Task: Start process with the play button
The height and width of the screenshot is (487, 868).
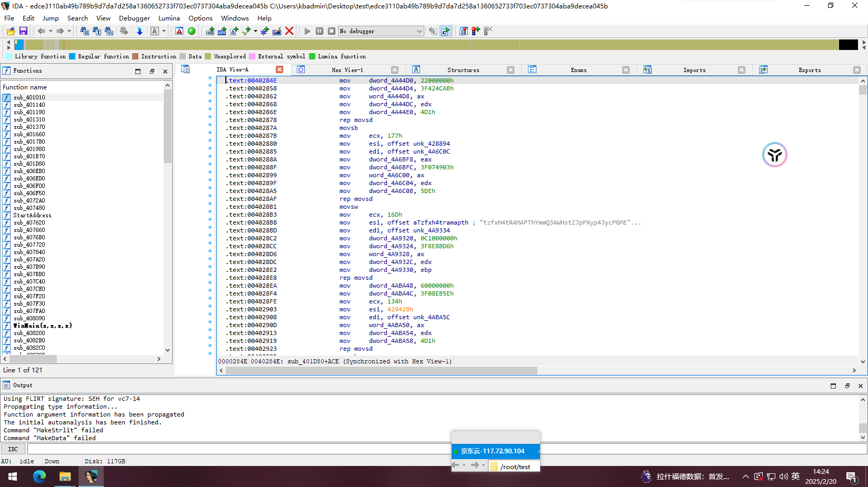Action: coord(307,31)
